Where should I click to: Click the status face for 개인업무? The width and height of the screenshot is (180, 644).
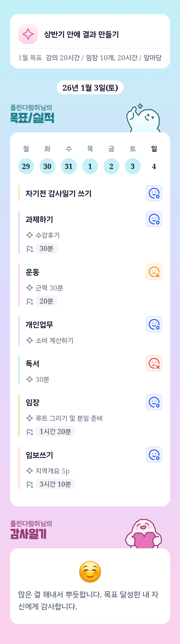pyautogui.click(x=154, y=324)
